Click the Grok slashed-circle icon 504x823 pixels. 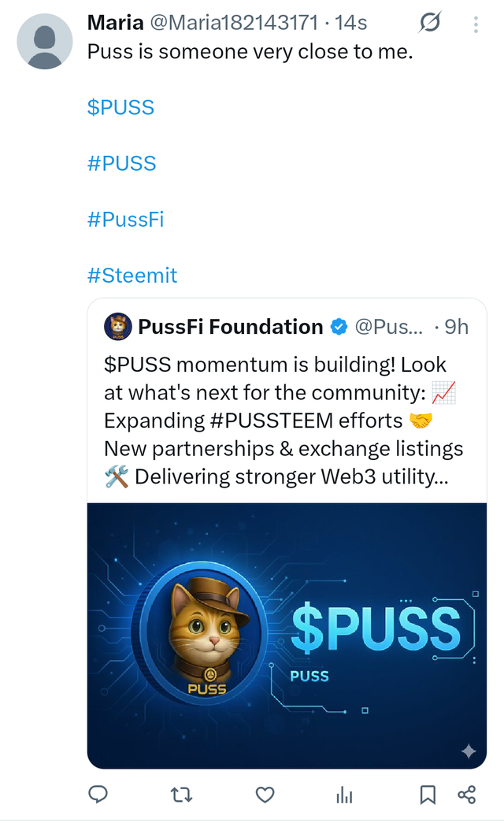(430, 24)
